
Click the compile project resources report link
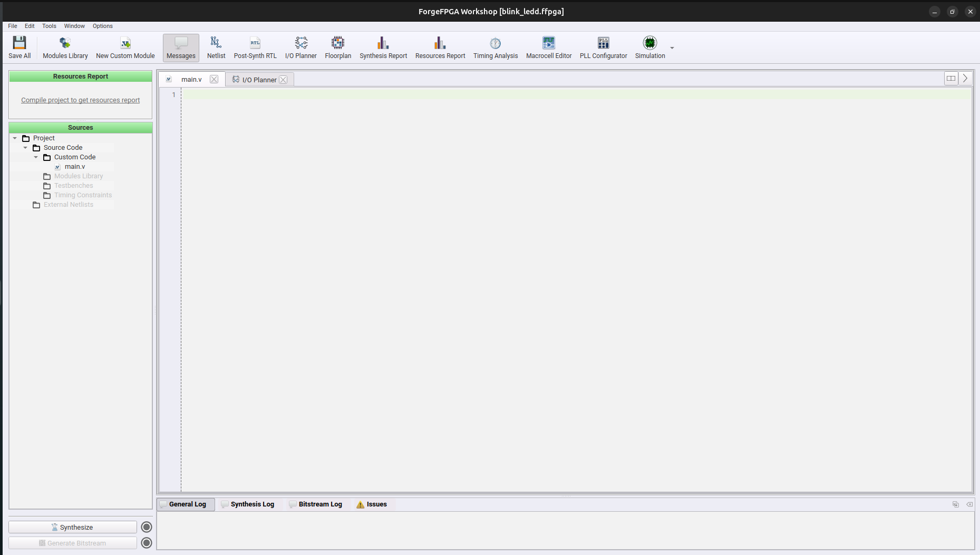point(80,100)
